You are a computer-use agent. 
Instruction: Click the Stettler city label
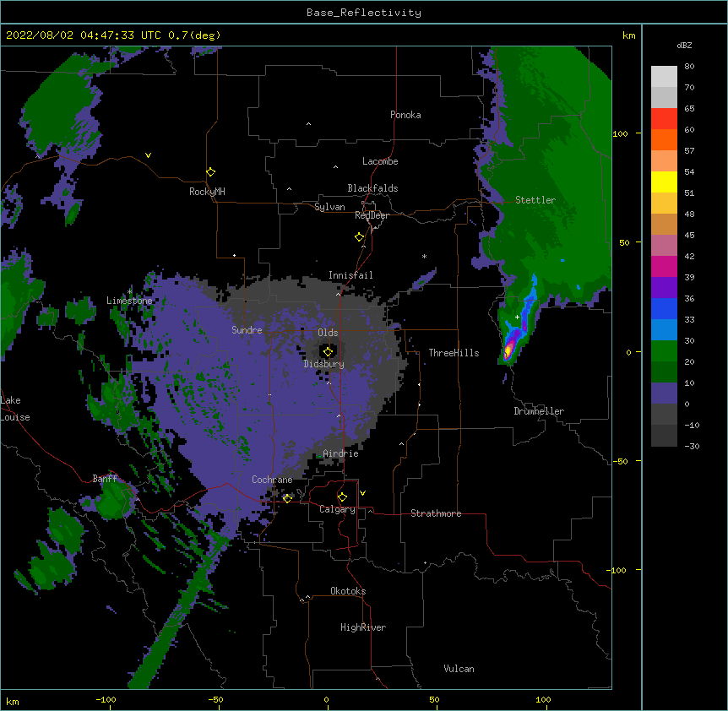tap(535, 200)
